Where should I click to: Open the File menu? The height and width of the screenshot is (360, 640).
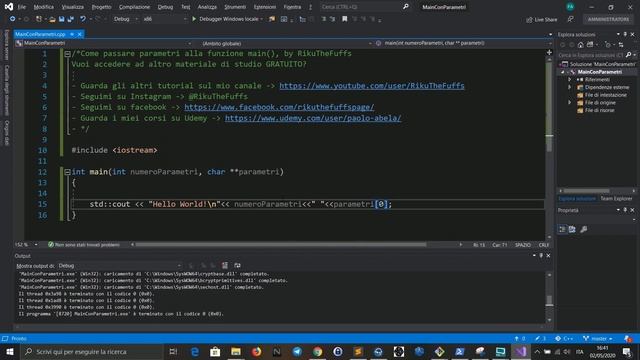(x=22, y=7)
